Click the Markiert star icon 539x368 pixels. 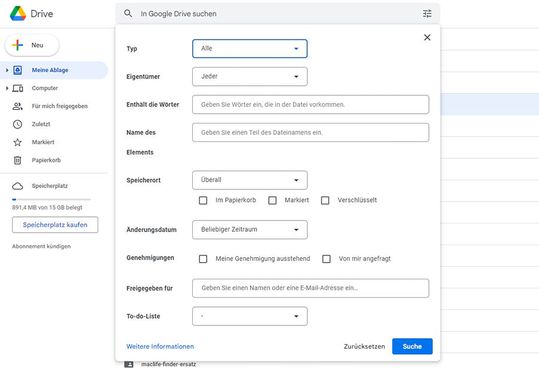18,142
